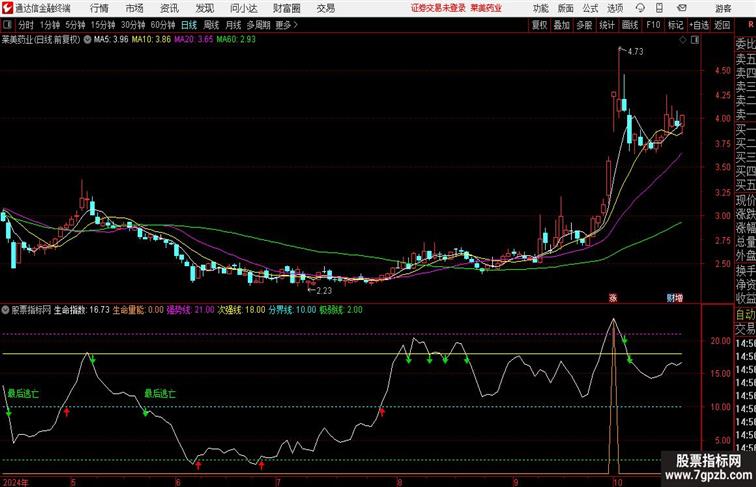
Task: Click the 涨 tag at chart bottom
Action: 613,298
